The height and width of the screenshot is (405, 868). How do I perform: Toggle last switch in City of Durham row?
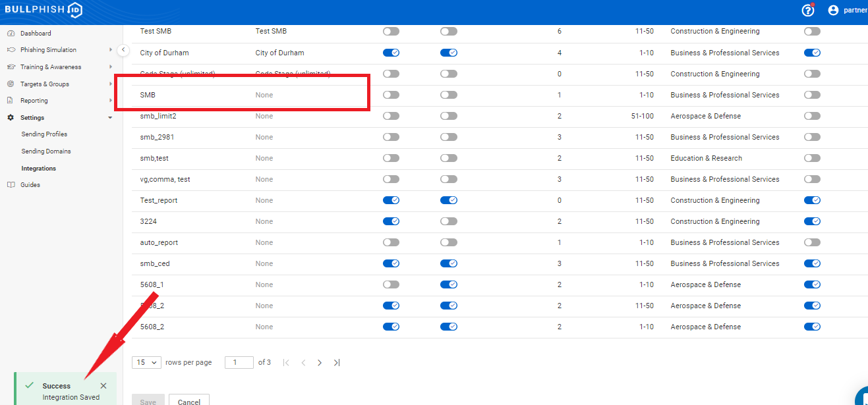click(x=812, y=53)
